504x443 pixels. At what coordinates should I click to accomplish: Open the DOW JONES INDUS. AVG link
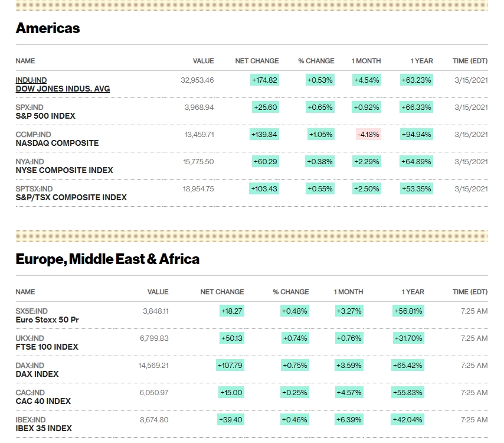[63, 89]
